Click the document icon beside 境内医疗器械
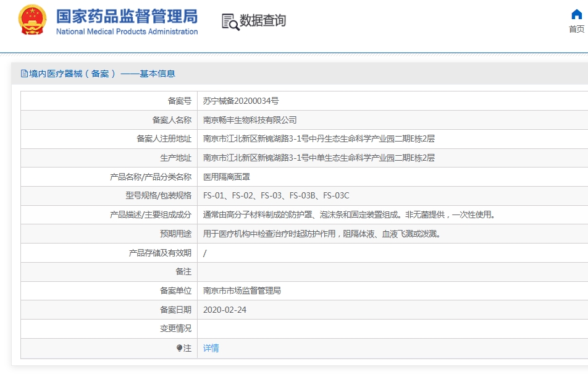The height and width of the screenshot is (382, 588). point(24,74)
